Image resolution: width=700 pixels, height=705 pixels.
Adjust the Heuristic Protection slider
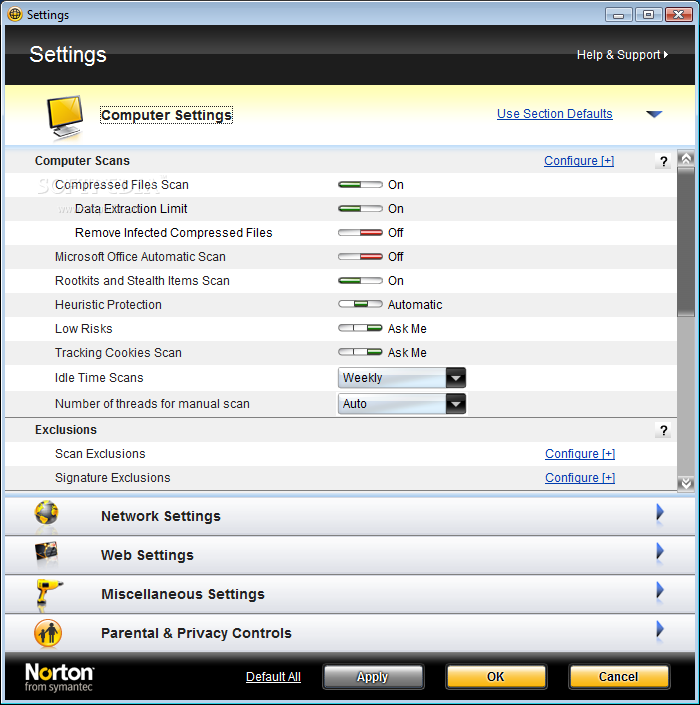pyautogui.click(x=360, y=304)
